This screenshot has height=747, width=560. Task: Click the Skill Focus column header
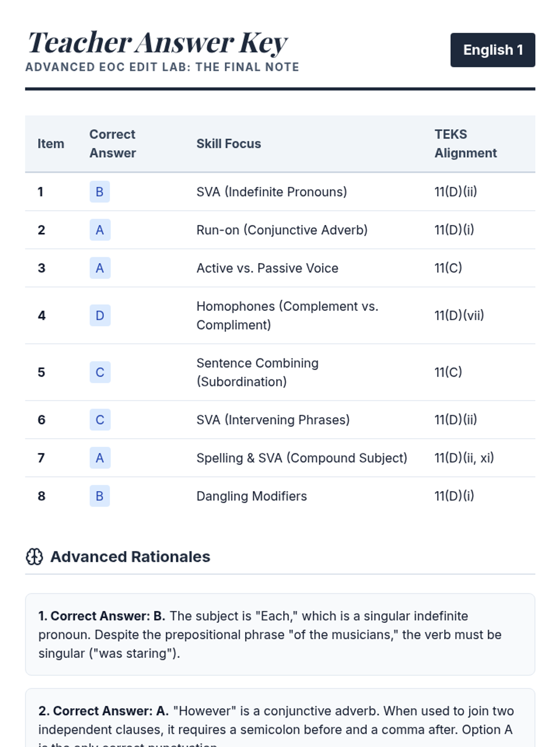pyautogui.click(x=229, y=144)
